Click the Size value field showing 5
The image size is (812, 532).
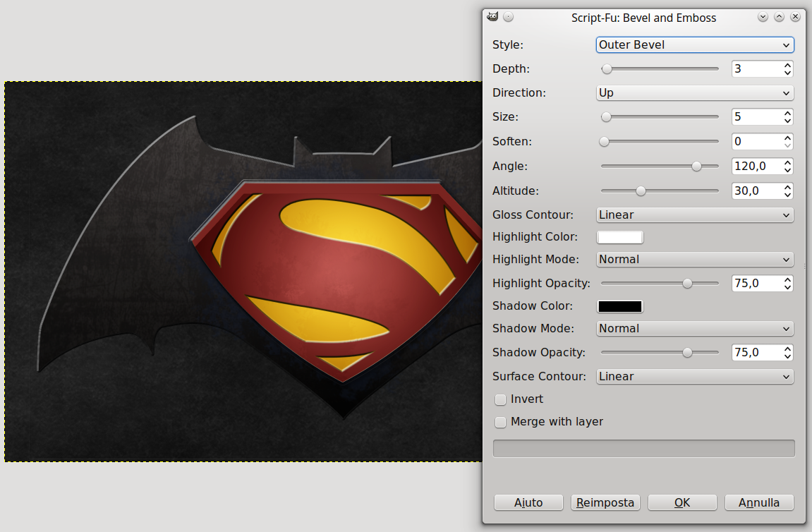pyautogui.click(x=756, y=117)
